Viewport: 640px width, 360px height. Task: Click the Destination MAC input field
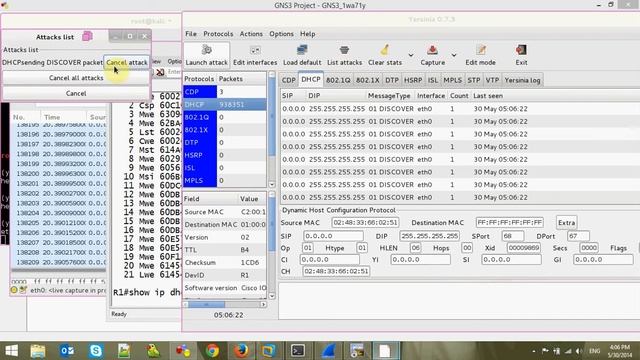click(509, 223)
